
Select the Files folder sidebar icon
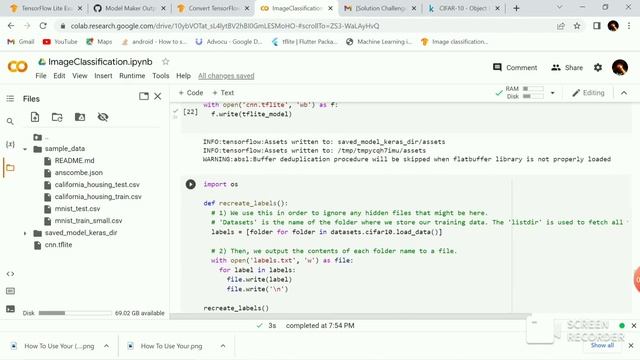point(10,168)
